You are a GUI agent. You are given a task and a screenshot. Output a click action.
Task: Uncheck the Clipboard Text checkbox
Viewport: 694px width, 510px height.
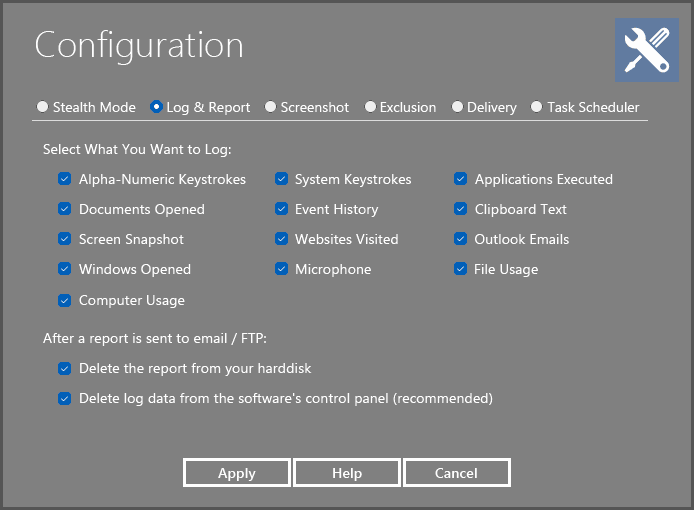click(x=460, y=210)
